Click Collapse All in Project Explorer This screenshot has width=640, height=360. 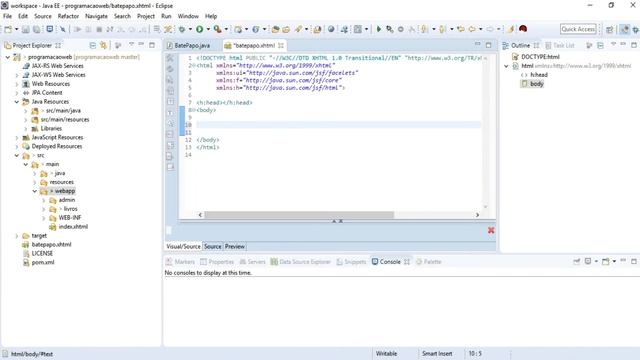pos(93,45)
